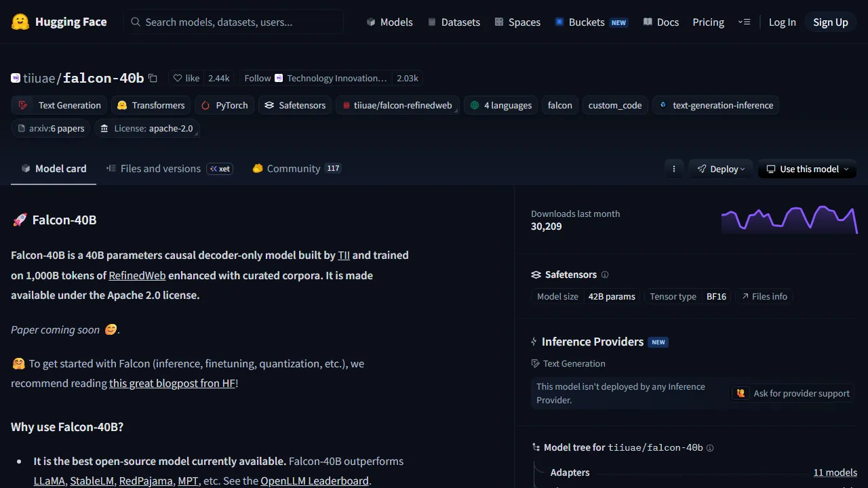Click the BF16 tensor type value

point(716,296)
